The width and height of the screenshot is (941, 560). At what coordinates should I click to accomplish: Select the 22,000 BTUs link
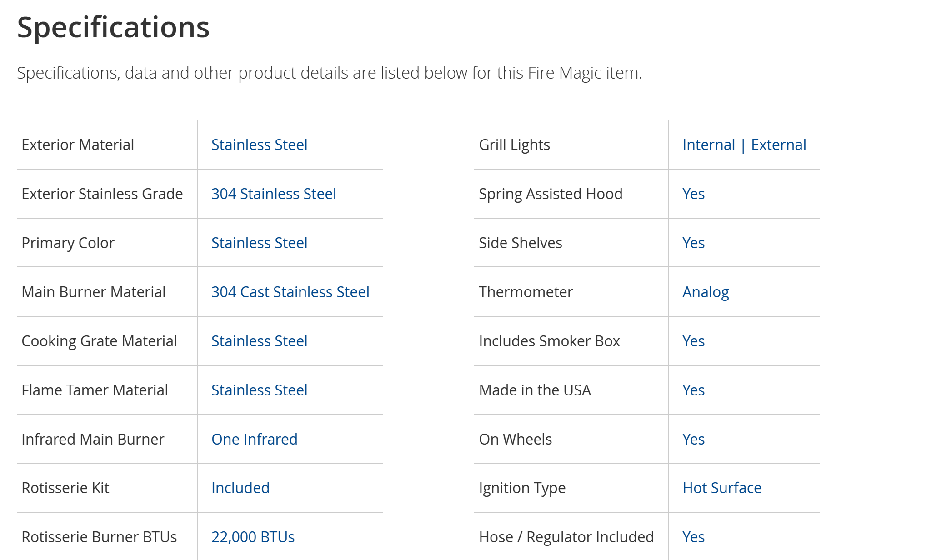point(253,537)
